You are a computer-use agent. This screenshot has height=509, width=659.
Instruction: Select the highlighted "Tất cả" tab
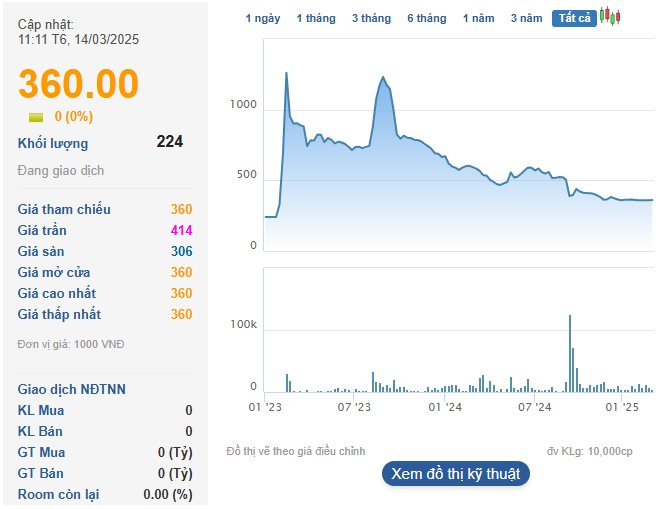click(x=575, y=19)
